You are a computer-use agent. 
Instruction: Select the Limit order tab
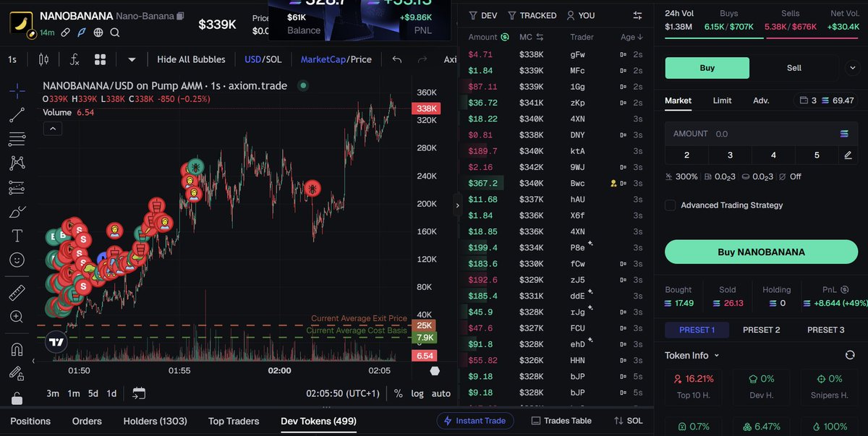[x=722, y=101]
